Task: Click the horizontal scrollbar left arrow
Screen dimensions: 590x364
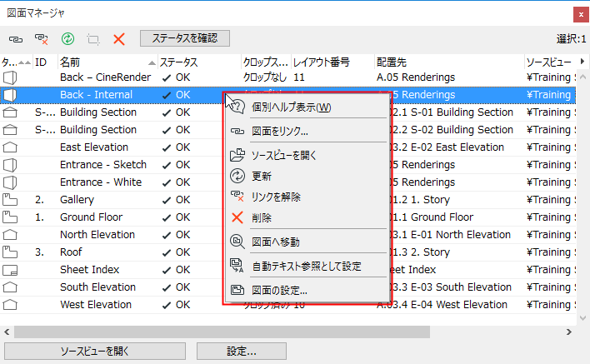Action: tap(7, 332)
